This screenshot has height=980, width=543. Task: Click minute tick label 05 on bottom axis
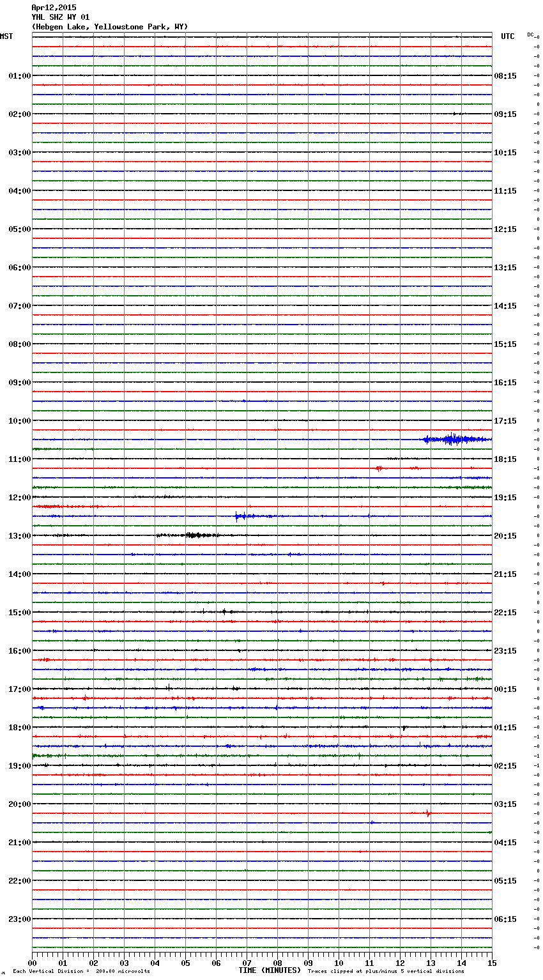(x=186, y=963)
